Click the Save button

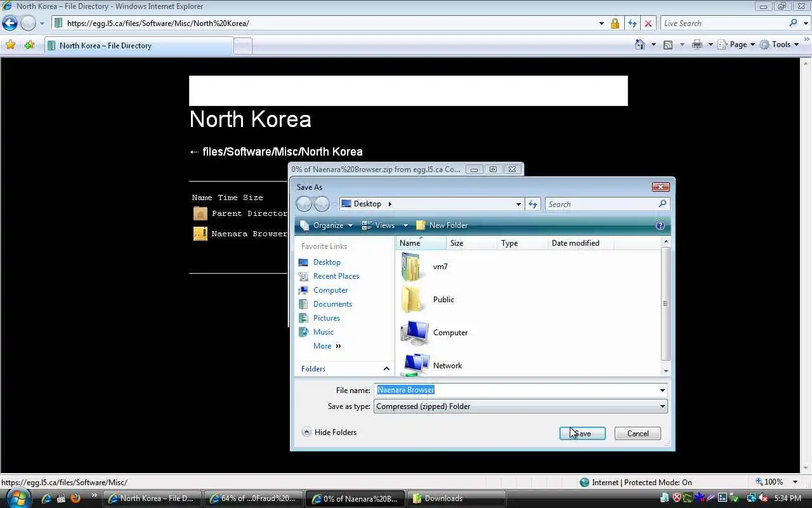[x=582, y=434]
